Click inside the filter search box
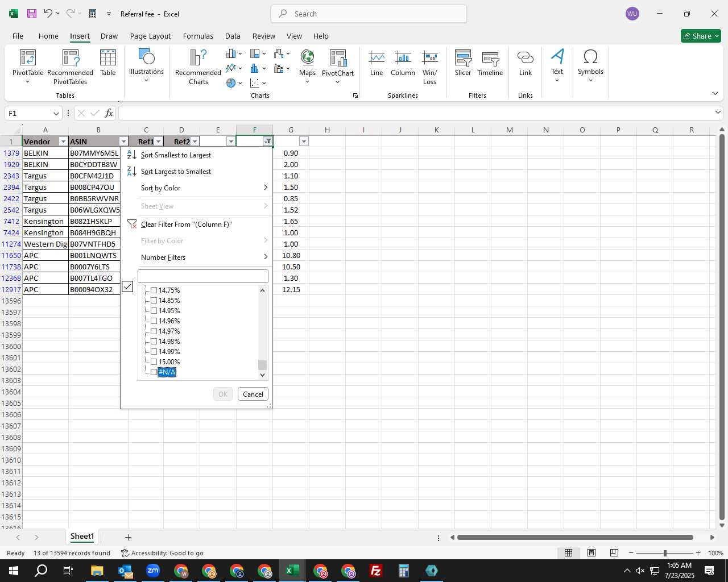The height and width of the screenshot is (582, 728). tap(202, 276)
